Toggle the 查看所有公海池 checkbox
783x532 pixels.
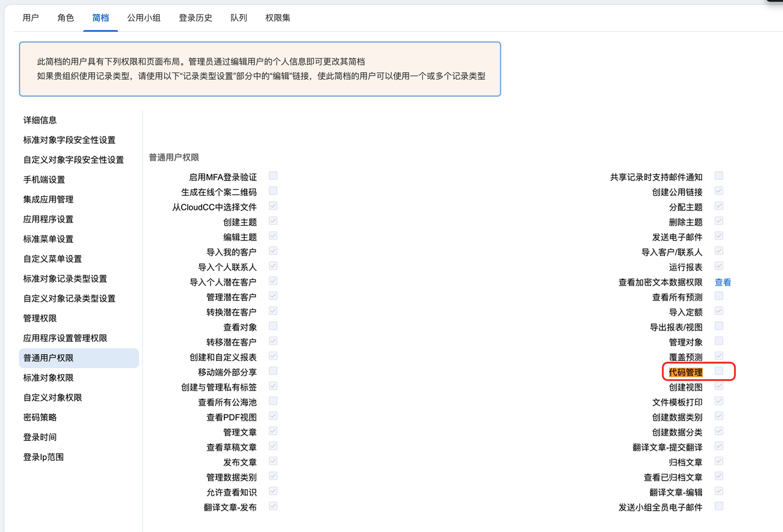pos(273,401)
